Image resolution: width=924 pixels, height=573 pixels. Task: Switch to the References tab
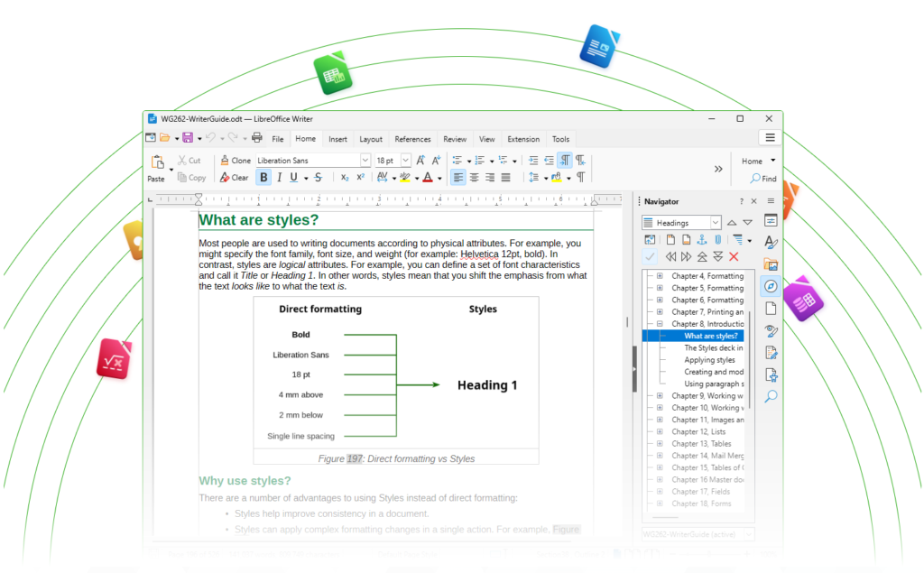click(412, 139)
